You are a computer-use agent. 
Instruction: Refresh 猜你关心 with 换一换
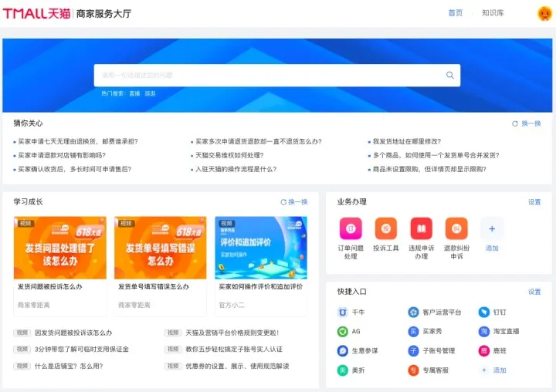(526, 123)
